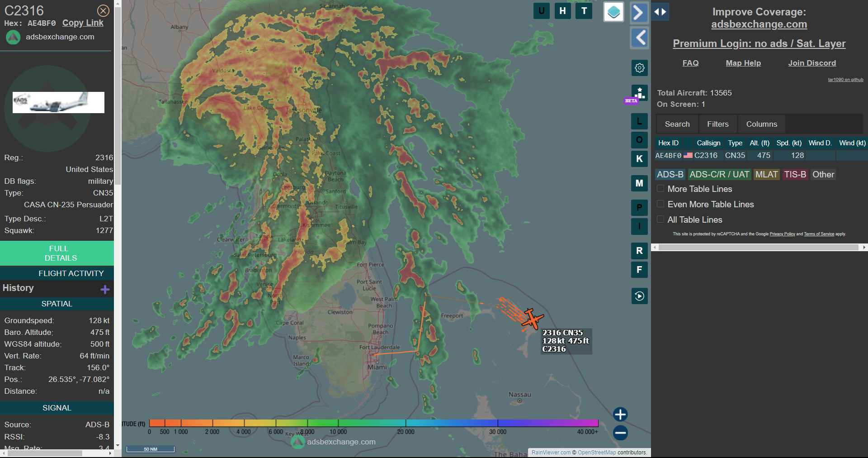
Task: Open the Terms of Service link
Action: tap(819, 234)
